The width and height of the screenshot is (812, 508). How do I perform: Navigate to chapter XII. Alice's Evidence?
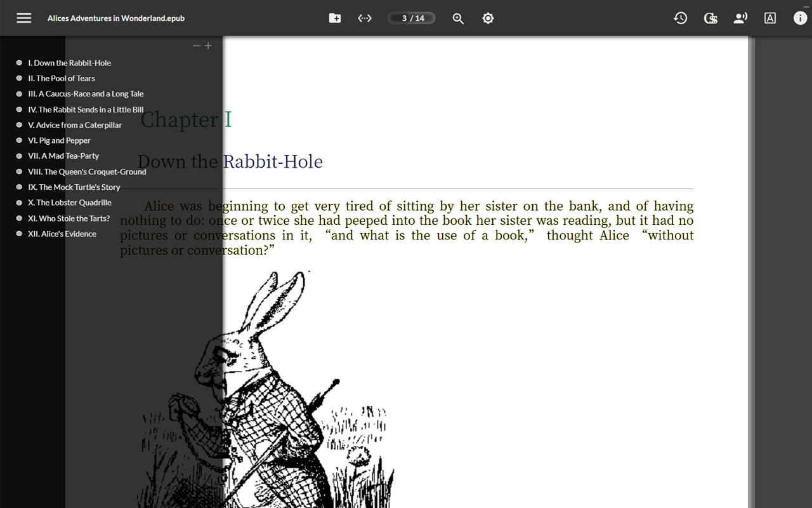point(62,233)
